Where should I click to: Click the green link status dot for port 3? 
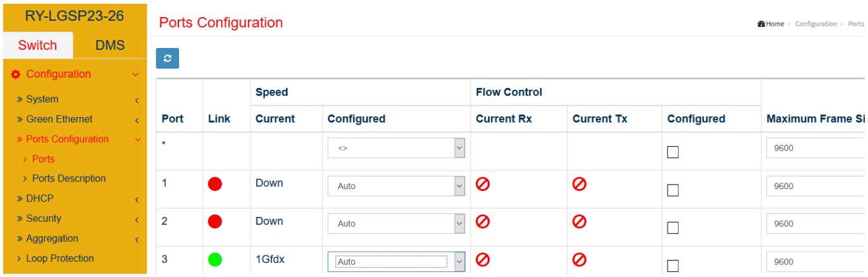click(215, 259)
